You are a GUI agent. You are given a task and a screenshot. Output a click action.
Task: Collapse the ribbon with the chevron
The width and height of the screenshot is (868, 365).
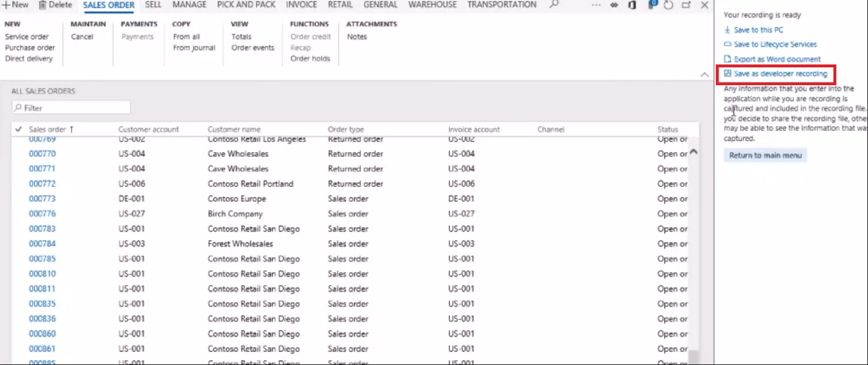[x=704, y=74]
